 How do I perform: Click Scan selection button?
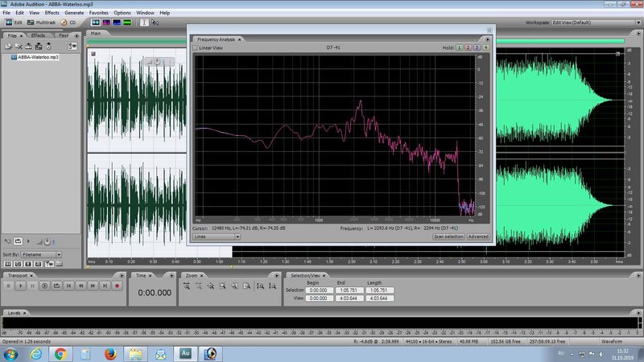coord(448,237)
